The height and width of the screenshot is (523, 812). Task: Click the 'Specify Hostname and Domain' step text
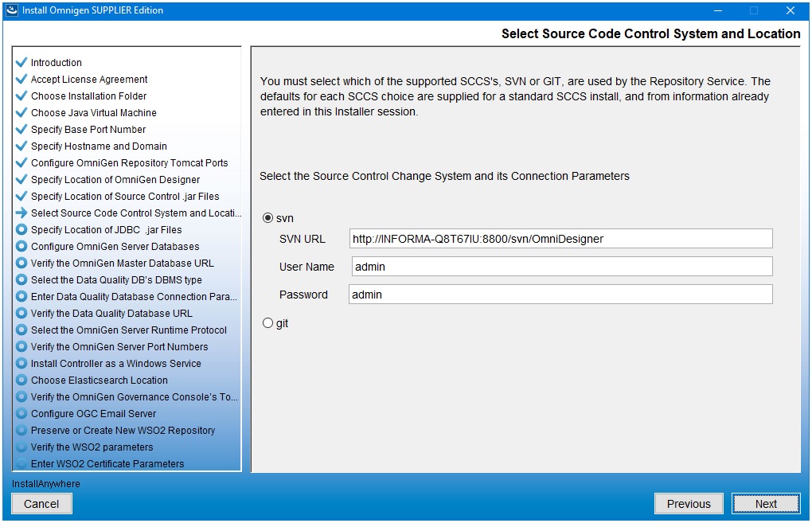click(x=99, y=146)
